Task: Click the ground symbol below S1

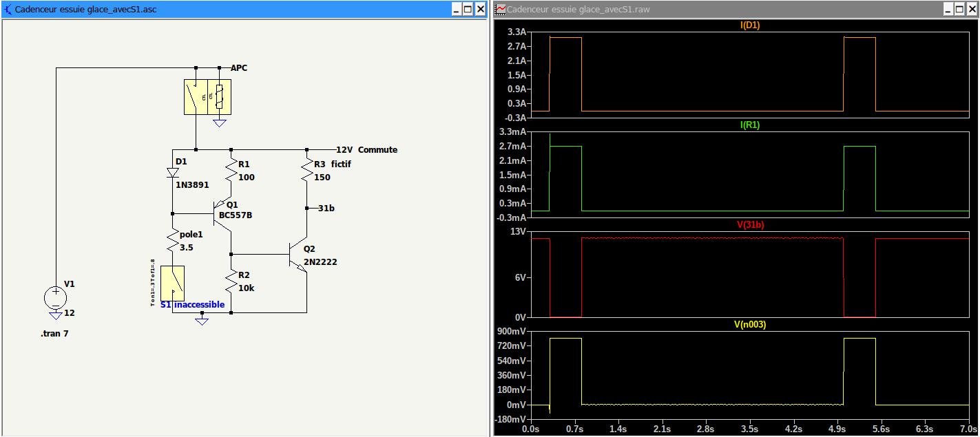Action: click(202, 321)
